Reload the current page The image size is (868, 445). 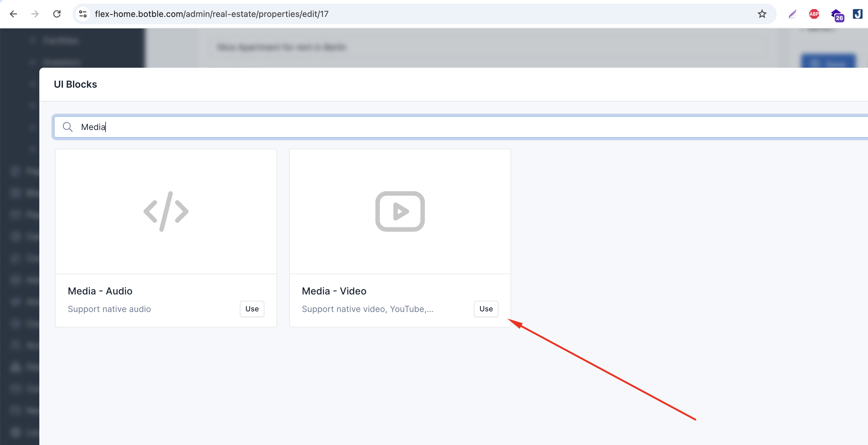[x=57, y=14]
